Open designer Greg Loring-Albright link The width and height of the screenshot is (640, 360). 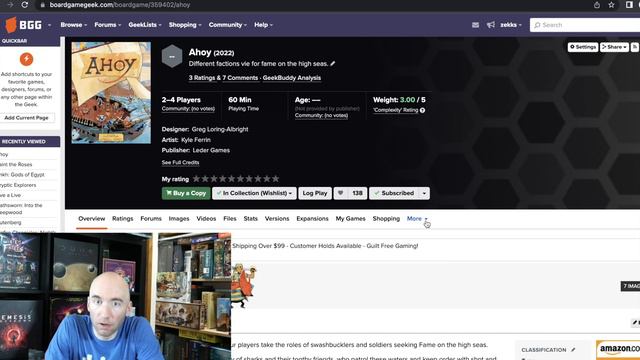(220, 129)
